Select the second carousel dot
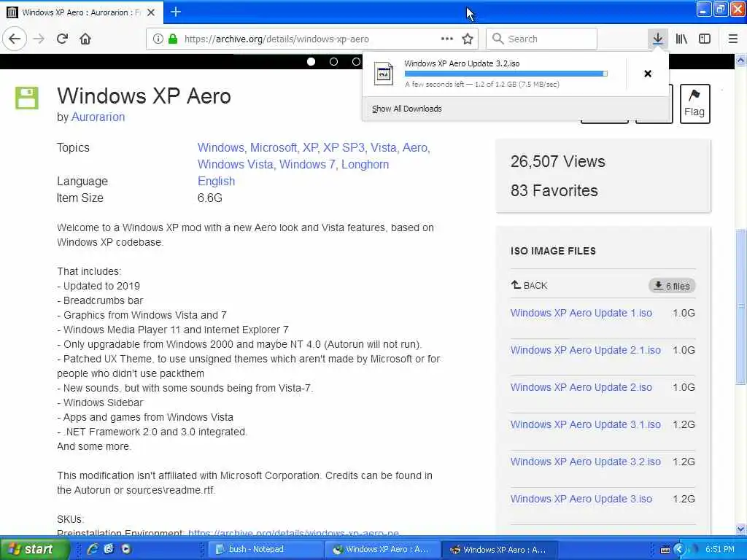The height and width of the screenshot is (560, 747). [x=333, y=61]
